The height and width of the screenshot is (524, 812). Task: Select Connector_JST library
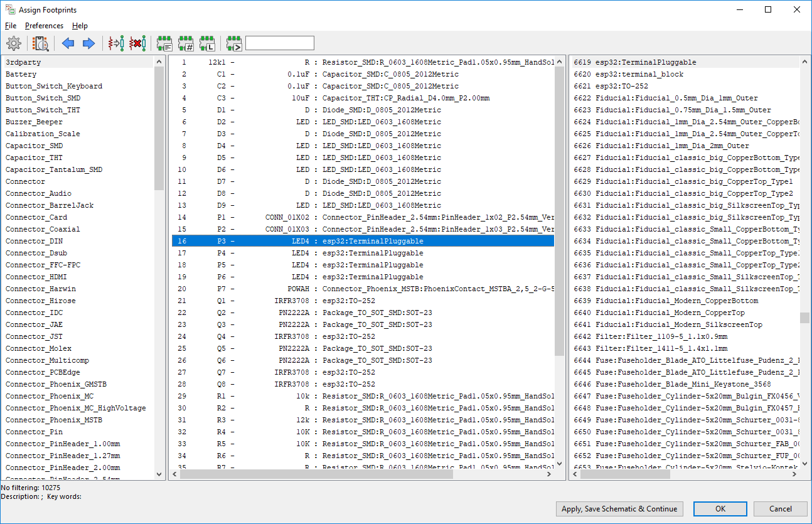click(78, 336)
